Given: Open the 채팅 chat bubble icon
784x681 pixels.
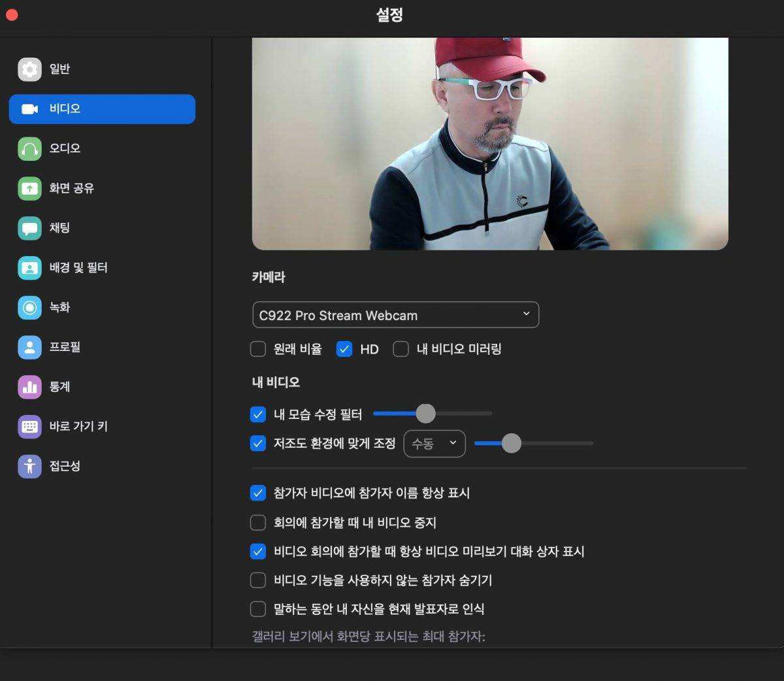Looking at the screenshot, I should tap(29, 228).
